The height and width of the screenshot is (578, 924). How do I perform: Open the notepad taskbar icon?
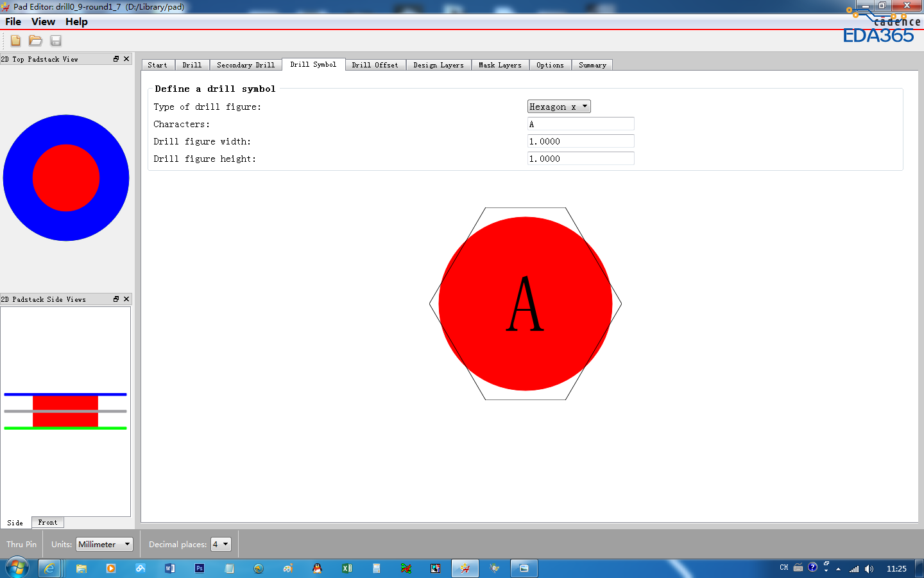tap(229, 568)
